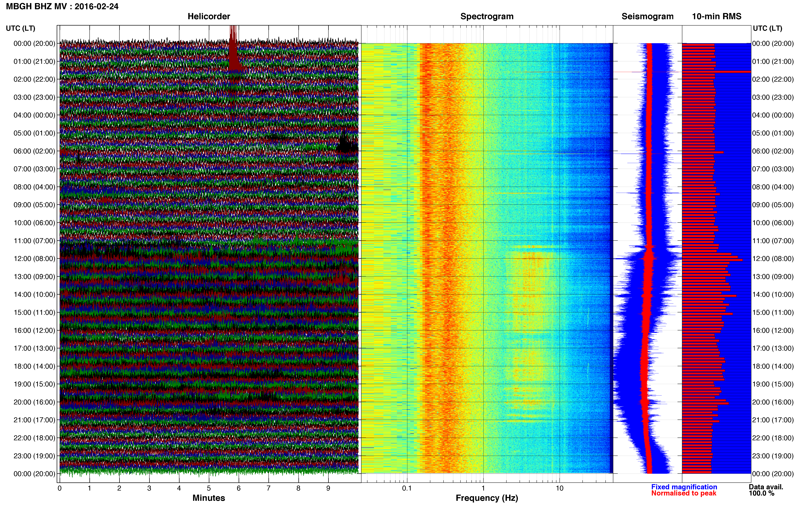This screenshot has height=508, width=812.
Task: Click right-axis time label 20:00 (16:00)
Action: (x=773, y=402)
